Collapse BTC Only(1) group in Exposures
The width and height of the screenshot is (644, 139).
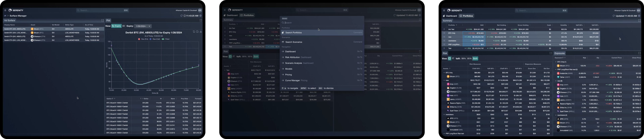tap(556, 62)
